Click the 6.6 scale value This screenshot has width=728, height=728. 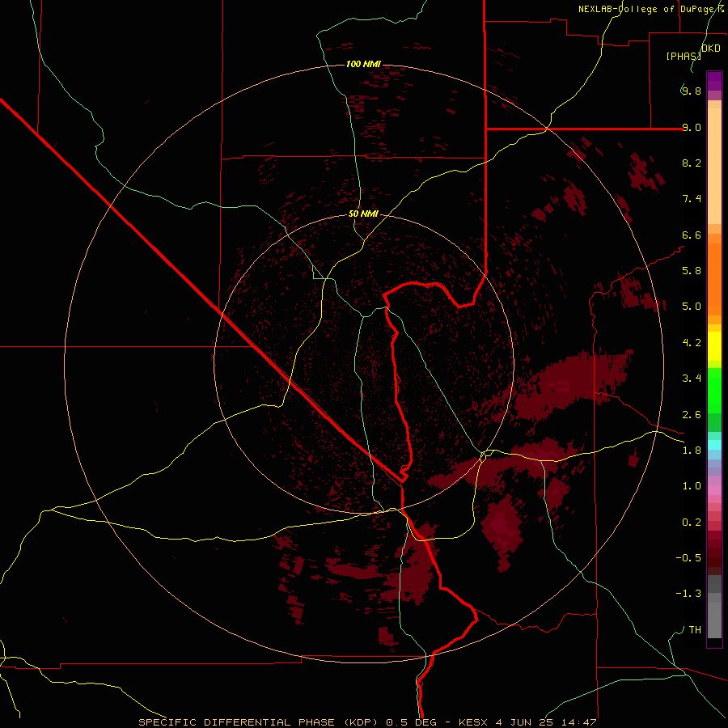[692, 235]
